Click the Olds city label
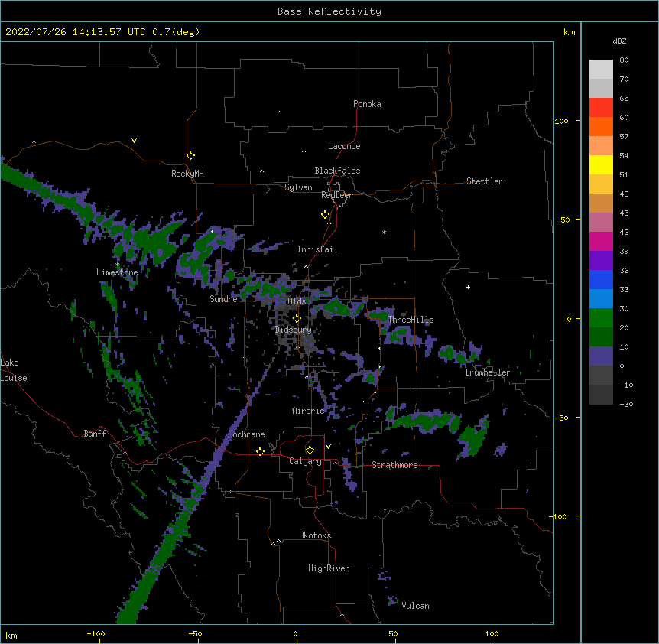The width and height of the screenshot is (659, 644). [297, 301]
